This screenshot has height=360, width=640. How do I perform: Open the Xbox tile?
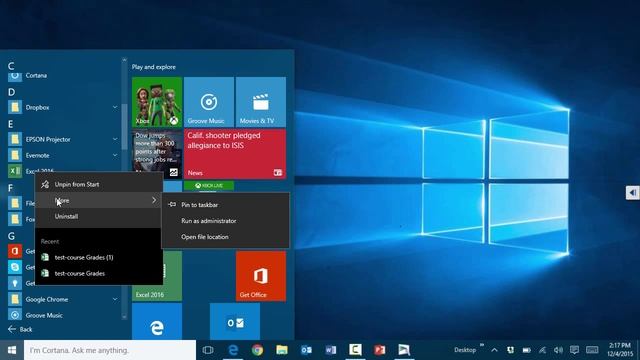coord(157,102)
